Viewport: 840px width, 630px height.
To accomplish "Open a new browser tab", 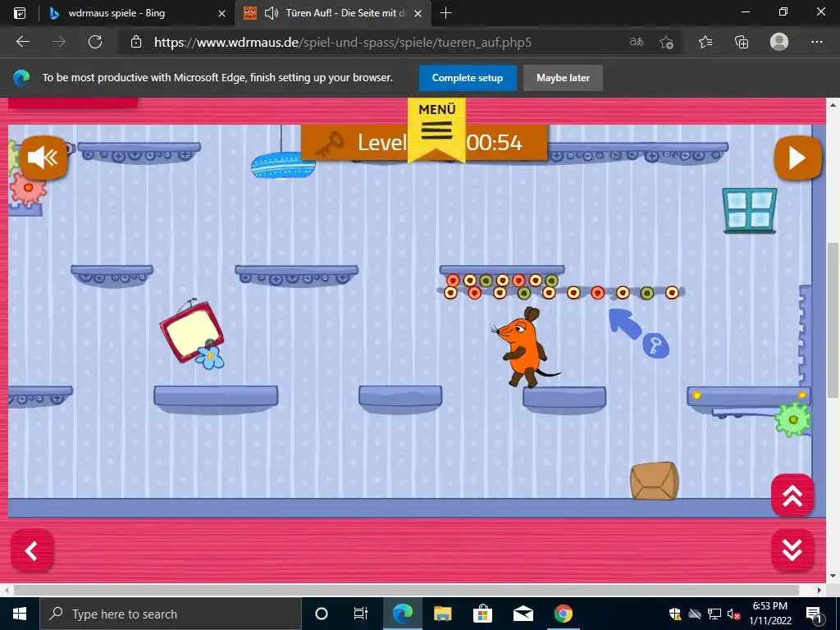I will 445,13.
